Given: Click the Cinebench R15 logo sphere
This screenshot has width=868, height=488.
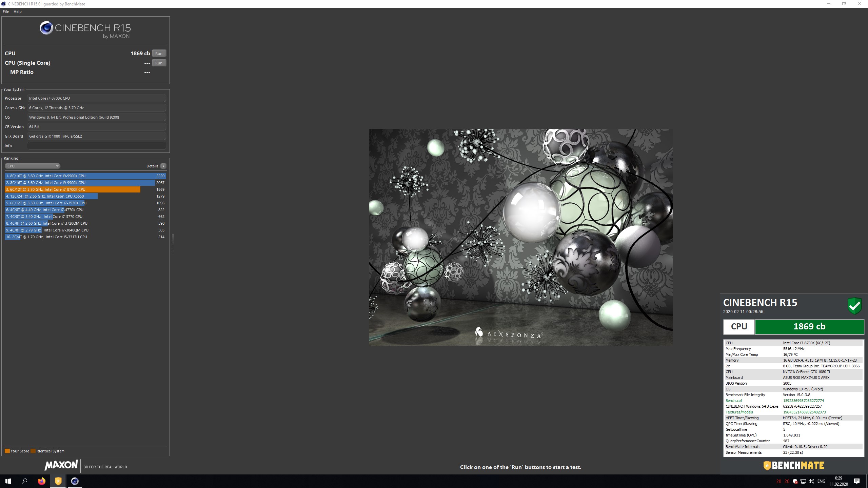Looking at the screenshot, I should (46, 28).
